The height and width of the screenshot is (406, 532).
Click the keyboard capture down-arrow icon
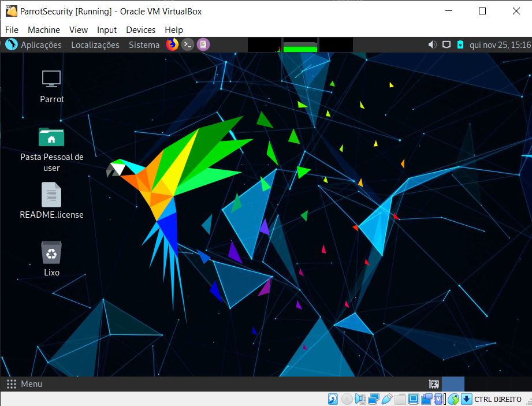click(x=467, y=399)
